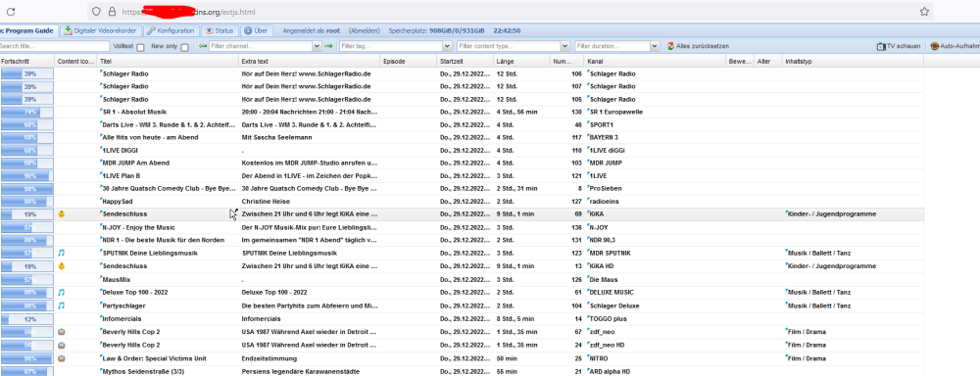Image resolution: width=980 pixels, height=376 pixels.
Task: Sort by the Inhaltstyp column header
Action: [x=854, y=62]
